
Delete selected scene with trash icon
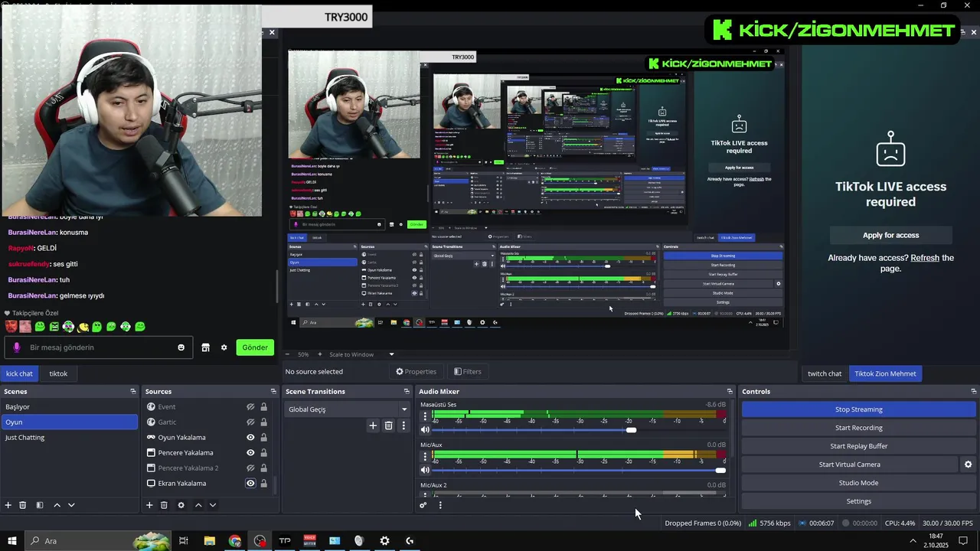[x=23, y=505]
